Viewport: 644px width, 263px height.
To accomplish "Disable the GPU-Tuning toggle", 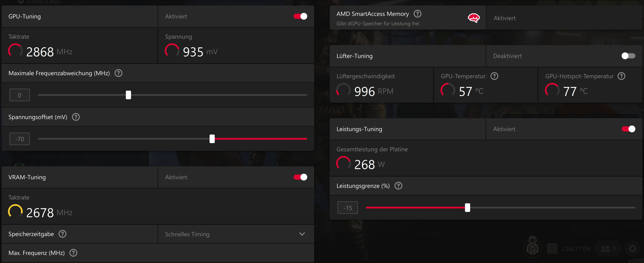I will click(x=300, y=17).
